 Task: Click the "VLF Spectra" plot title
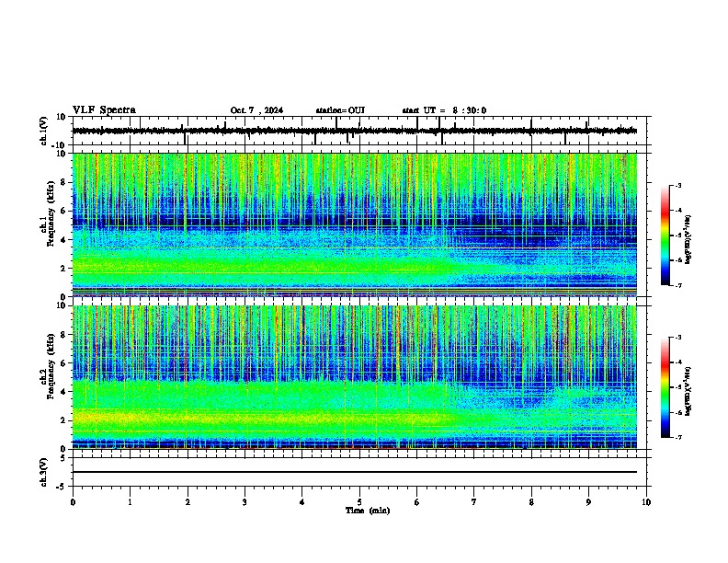(x=104, y=110)
